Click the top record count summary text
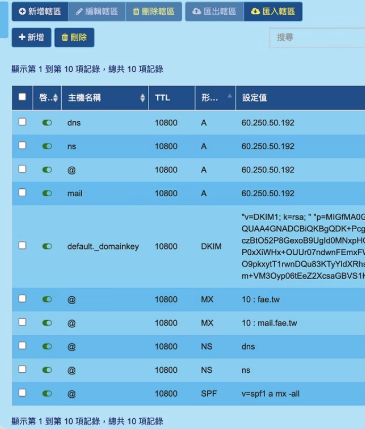Screen dimensions: 365x429 (87, 69)
